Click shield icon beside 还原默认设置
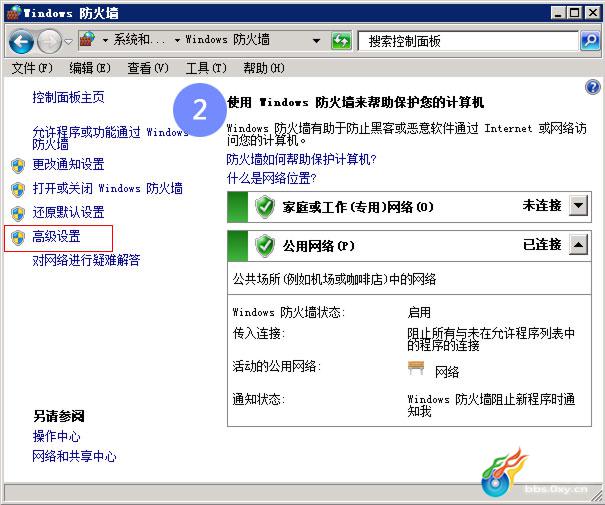Image resolution: width=605 pixels, height=505 pixels. pyautogui.click(x=18, y=213)
